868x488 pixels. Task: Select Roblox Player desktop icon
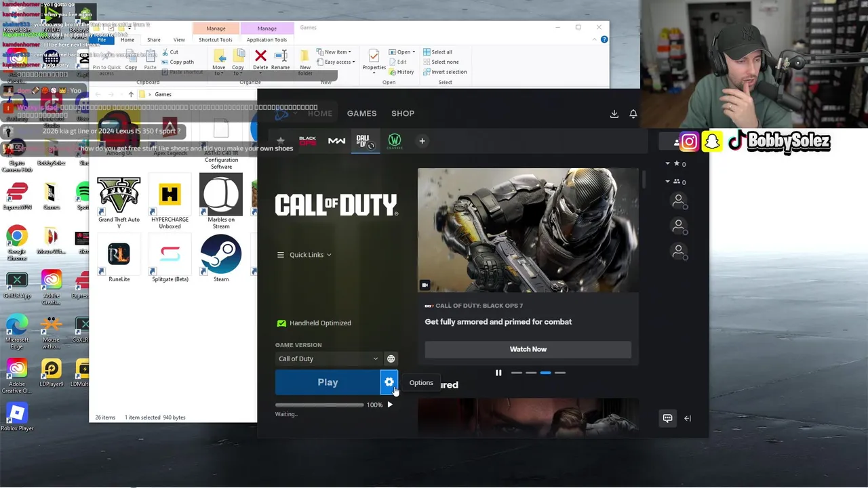17,417
